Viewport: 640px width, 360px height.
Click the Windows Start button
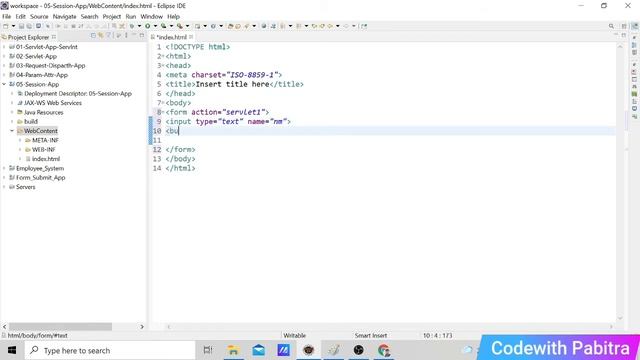(x=12, y=350)
